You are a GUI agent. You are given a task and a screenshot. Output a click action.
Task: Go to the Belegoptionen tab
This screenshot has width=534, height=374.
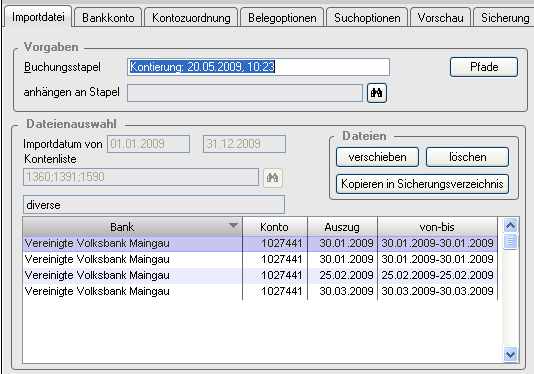pos(282,18)
